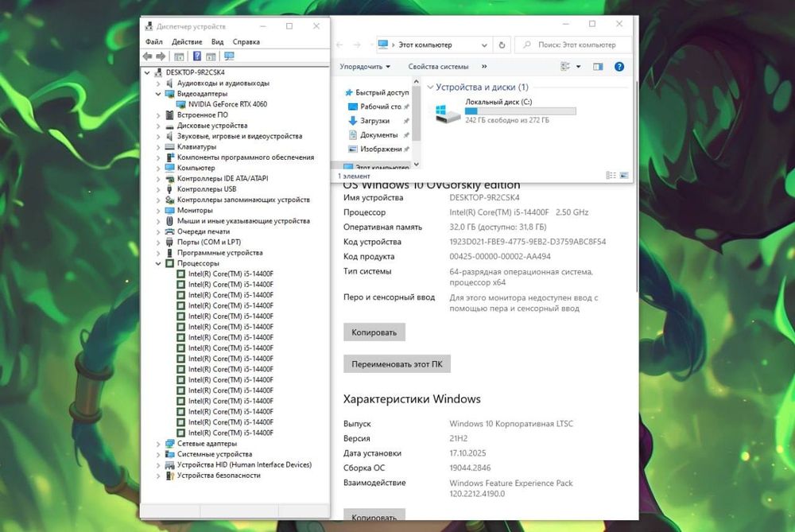This screenshot has height=532, width=795.
Task: Open the Файл menu
Action: pos(154,41)
